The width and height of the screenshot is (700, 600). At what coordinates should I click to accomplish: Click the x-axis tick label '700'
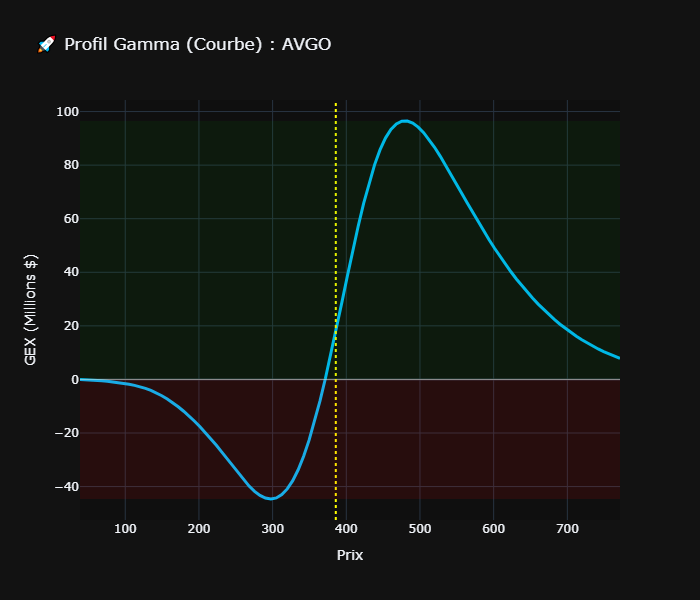tap(567, 529)
